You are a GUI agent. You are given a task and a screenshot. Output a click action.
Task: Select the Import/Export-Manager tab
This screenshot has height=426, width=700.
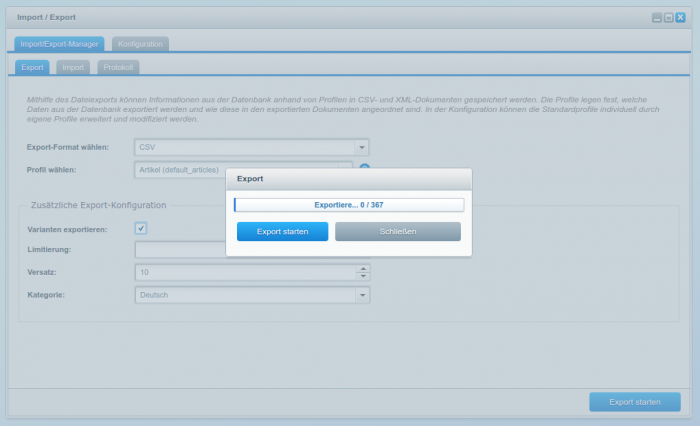(59, 44)
